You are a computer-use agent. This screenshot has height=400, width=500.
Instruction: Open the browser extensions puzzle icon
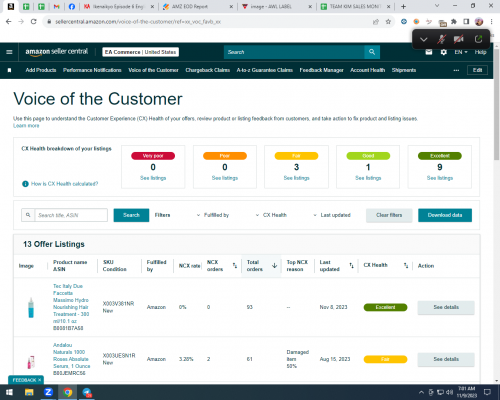point(454,22)
